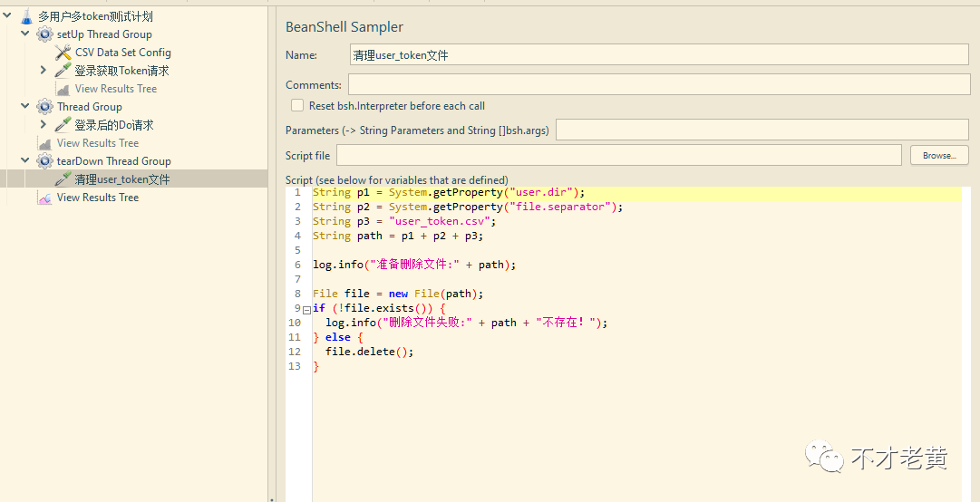The image size is (980, 502).
Task: Click the file.delete(); line
Action: point(369,352)
